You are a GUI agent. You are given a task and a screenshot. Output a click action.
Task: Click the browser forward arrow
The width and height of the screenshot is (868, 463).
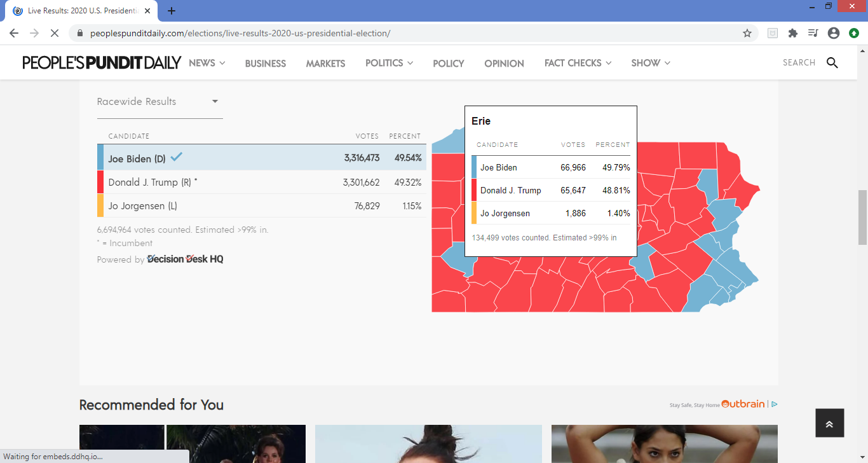(34, 33)
